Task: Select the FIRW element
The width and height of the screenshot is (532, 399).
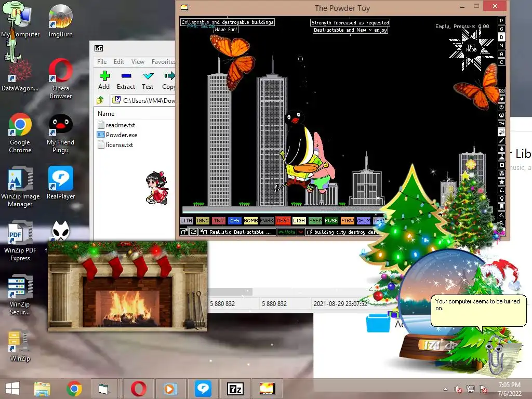Action: [348, 220]
